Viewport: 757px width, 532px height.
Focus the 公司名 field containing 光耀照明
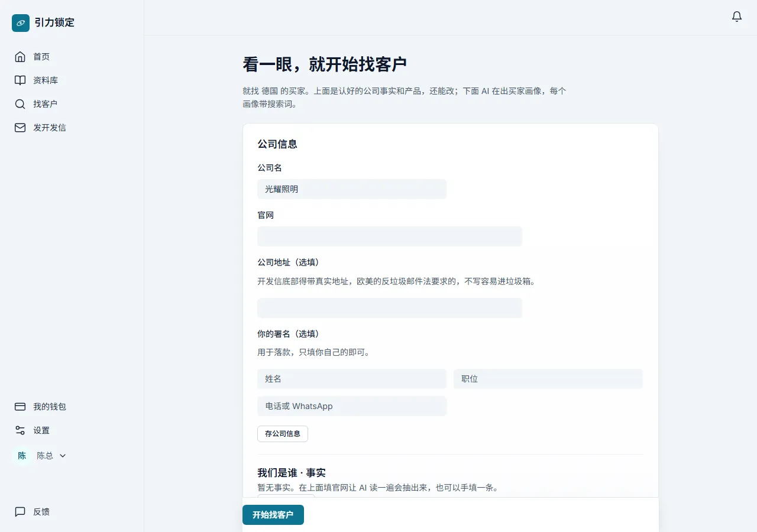352,189
